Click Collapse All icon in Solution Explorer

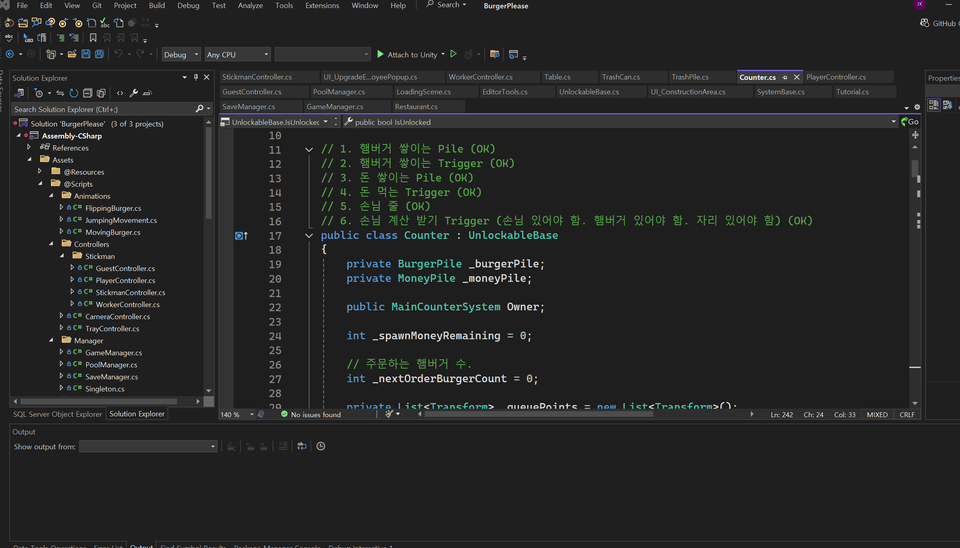(x=88, y=93)
